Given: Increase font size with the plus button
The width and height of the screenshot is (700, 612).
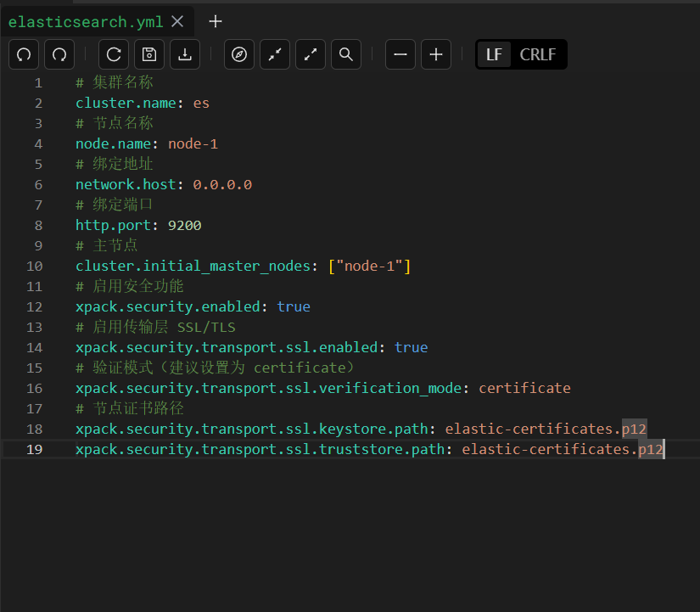Looking at the screenshot, I should 436,54.
